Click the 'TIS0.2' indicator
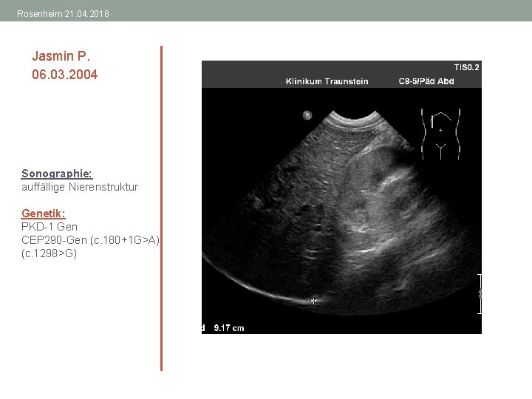 (x=466, y=67)
